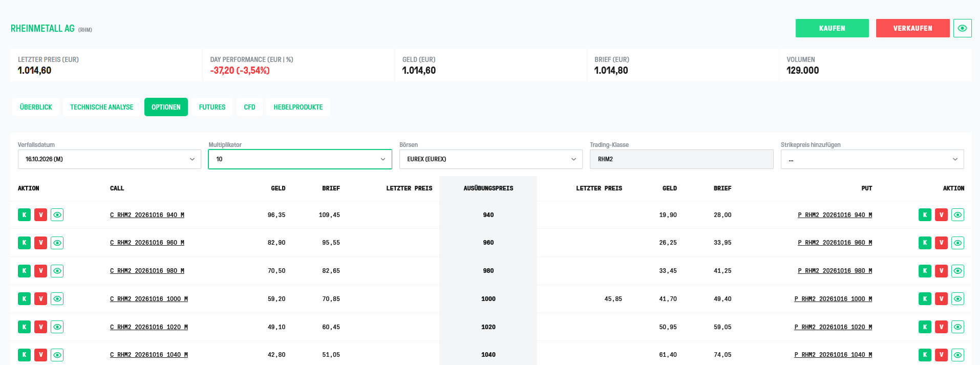Click the red V sell icon for call 1020
Image resolution: width=980 pixels, height=365 pixels.
point(40,327)
